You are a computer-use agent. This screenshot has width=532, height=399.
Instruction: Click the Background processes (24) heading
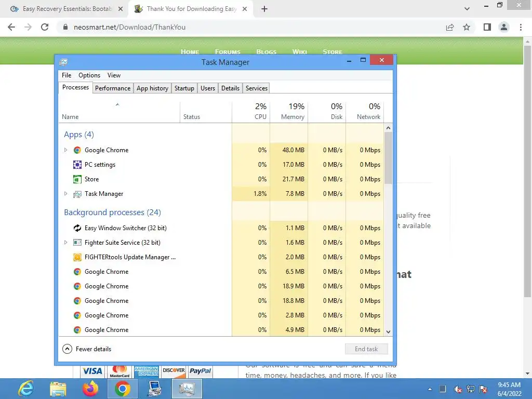(112, 212)
